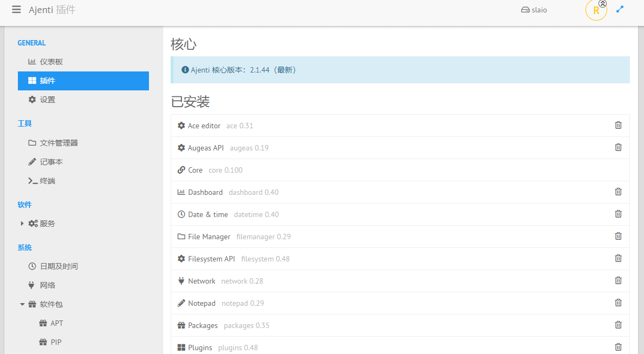Toggle fullscreen with the expand arrows icon
The width and height of the screenshot is (644, 354).
coord(620,10)
